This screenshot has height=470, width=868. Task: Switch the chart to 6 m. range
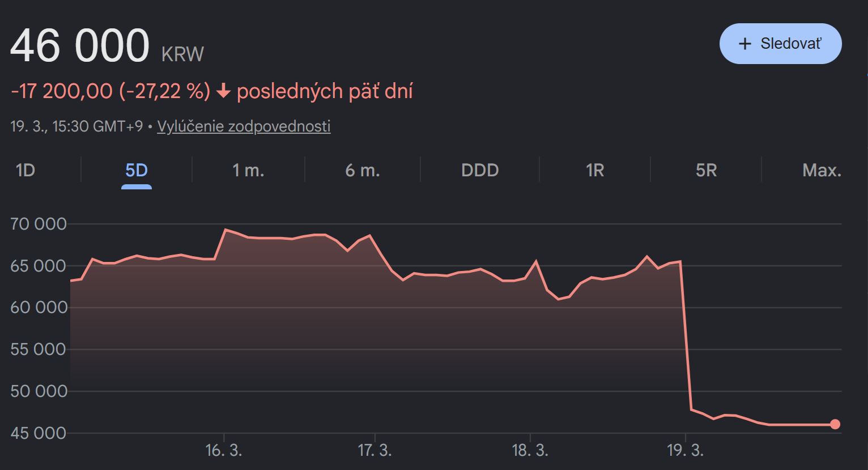click(363, 170)
